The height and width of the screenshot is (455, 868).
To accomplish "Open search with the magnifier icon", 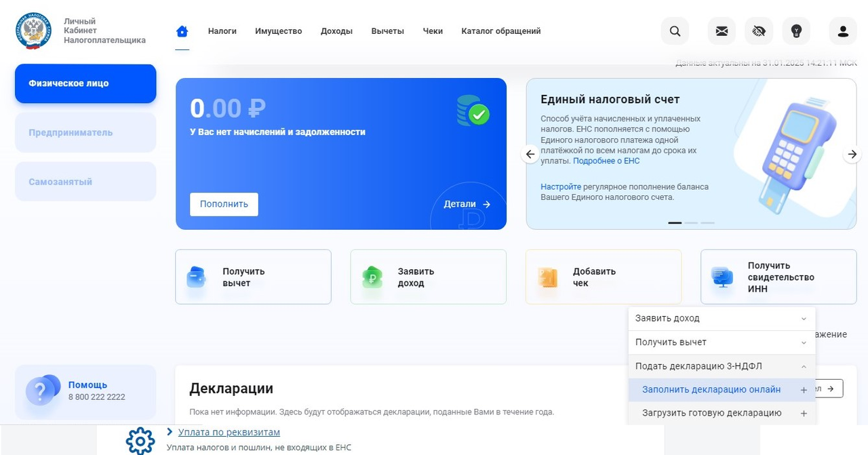I will click(x=675, y=31).
